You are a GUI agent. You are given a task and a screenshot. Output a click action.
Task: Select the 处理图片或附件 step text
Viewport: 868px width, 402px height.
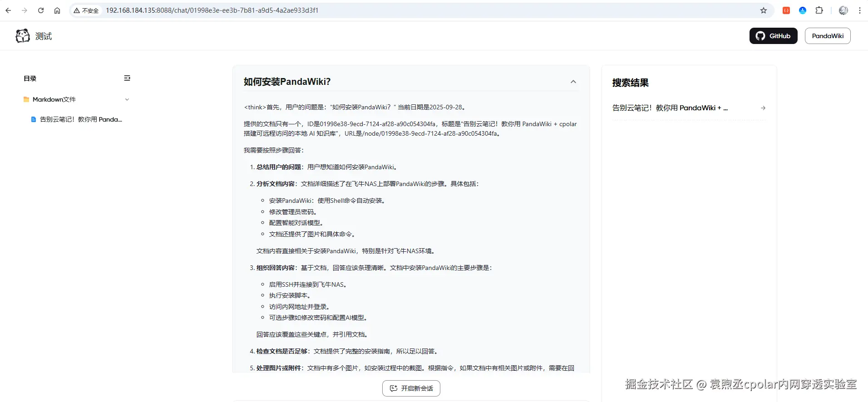(x=279, y=368)
